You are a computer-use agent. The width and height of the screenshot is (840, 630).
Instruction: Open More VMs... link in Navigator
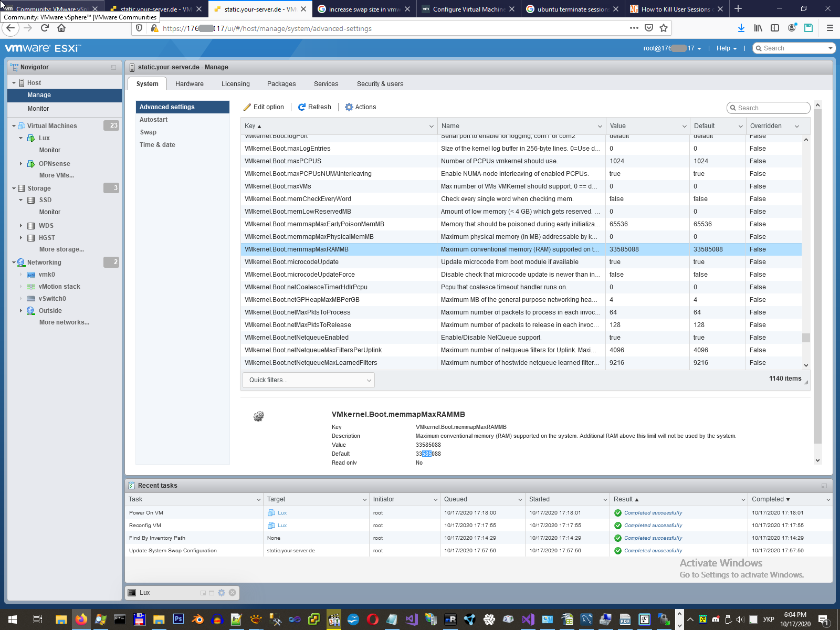57,175
